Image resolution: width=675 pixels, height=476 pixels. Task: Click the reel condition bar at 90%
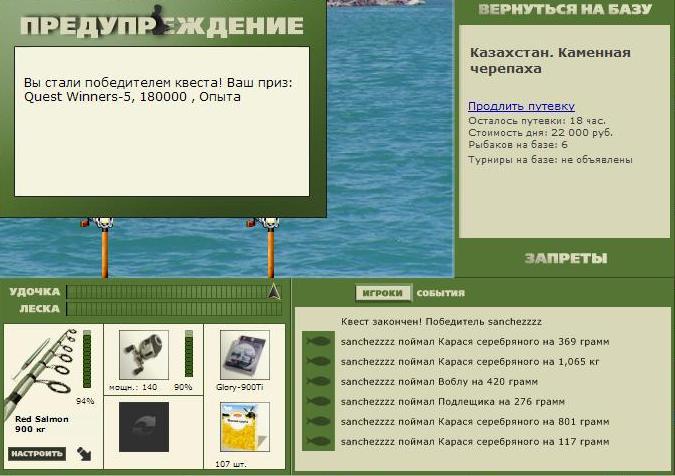[189, 354]
